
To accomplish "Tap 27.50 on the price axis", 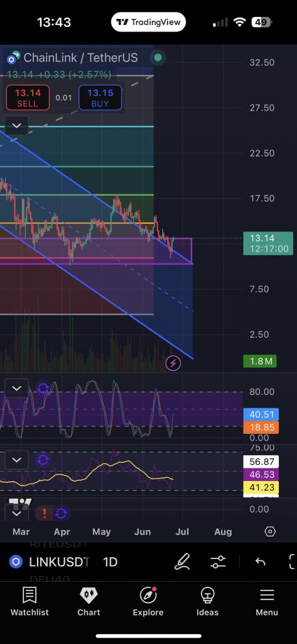I will [x=262, y=108].
